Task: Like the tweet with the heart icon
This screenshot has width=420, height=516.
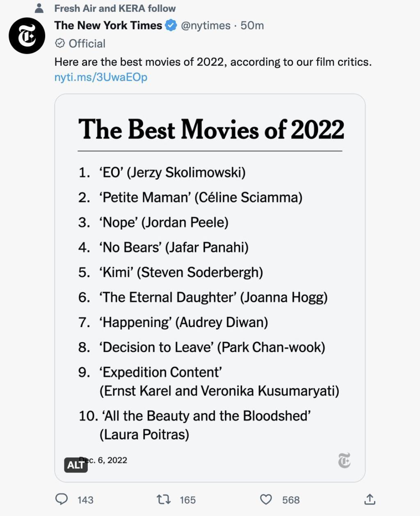Action: 266,499
